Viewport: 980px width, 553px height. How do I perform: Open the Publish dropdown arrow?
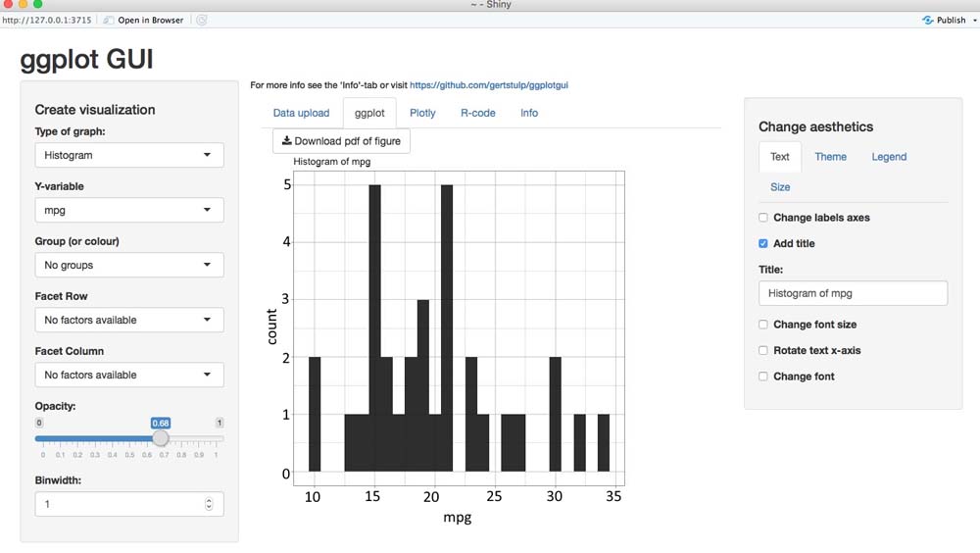972,20
